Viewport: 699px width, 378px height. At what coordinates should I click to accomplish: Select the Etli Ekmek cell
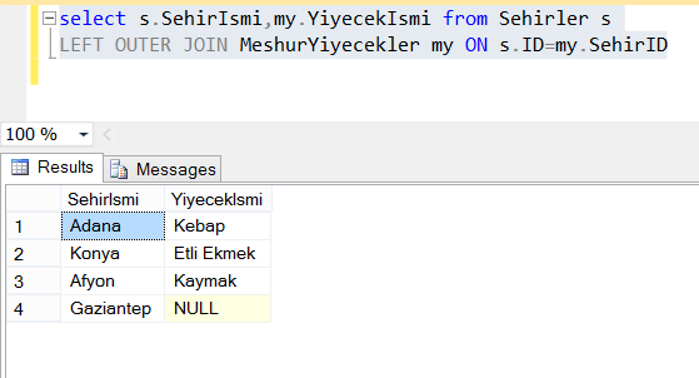point(218,254)
